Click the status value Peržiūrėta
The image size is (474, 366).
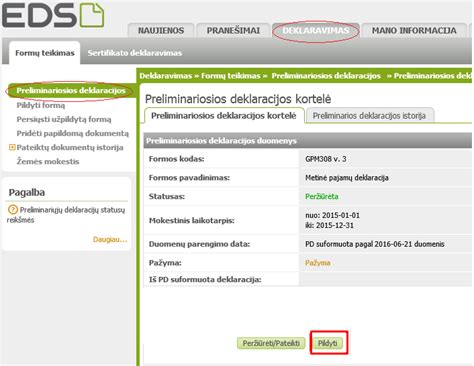322,196
